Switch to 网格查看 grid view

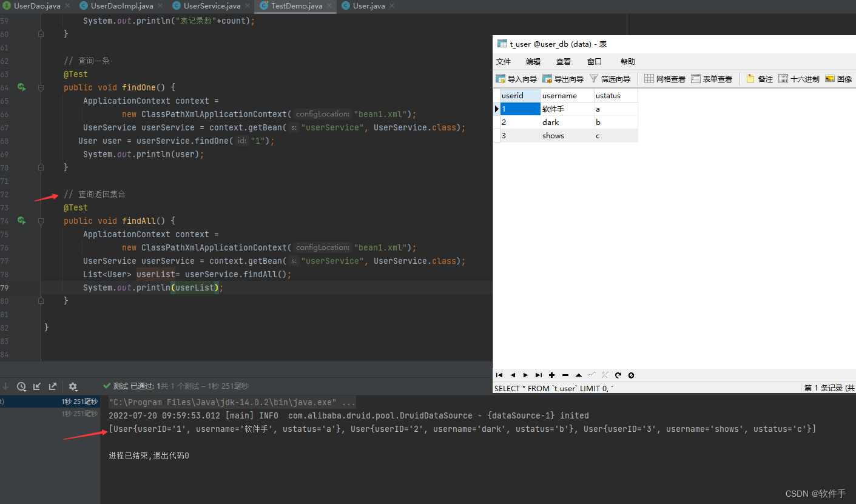(667, 78)
